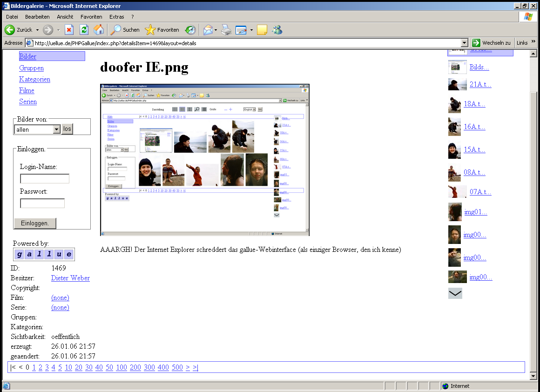Click the Print icon in toolbar
This screenshot has height=392, width=540.
click(x=226, y=30)
